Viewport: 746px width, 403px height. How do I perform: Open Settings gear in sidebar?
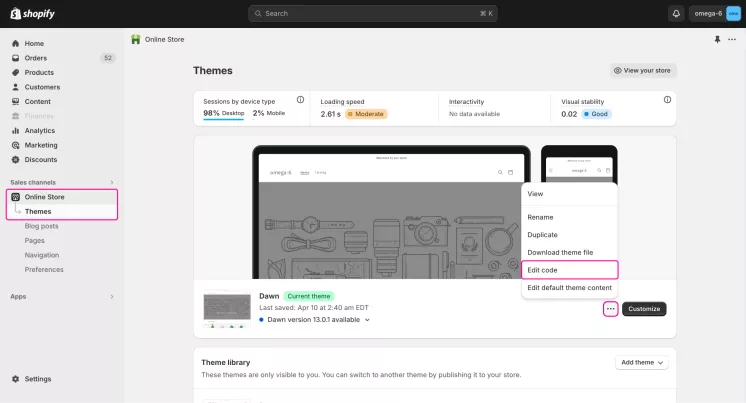16,379
